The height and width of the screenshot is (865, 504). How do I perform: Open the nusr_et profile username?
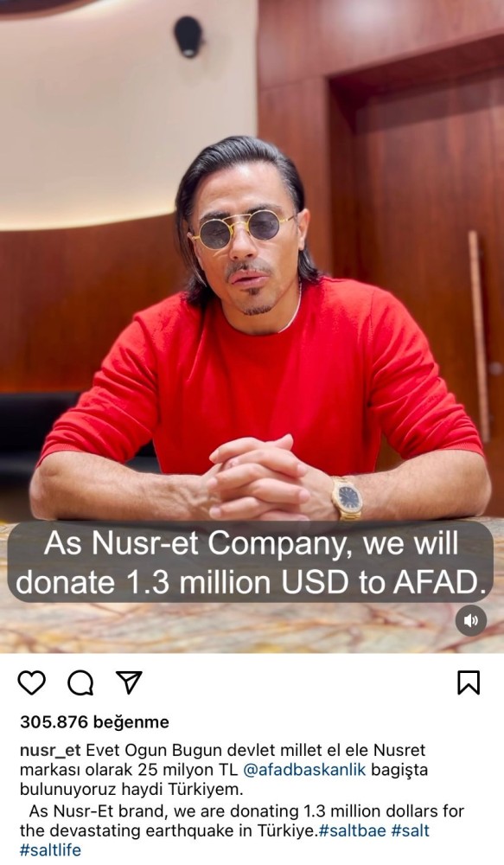(50, 750)
